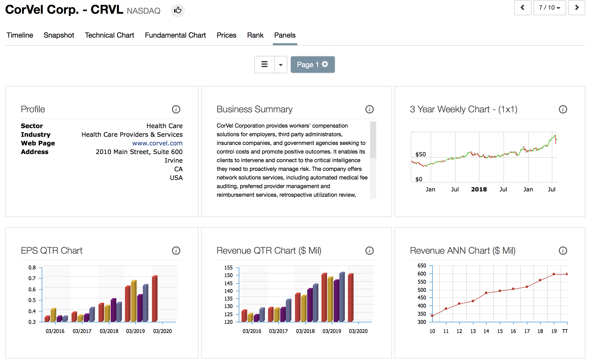Click the hamburger list menu icon
Image resolution: width=591 pixels, height=364 pixels.
[264, 65]
